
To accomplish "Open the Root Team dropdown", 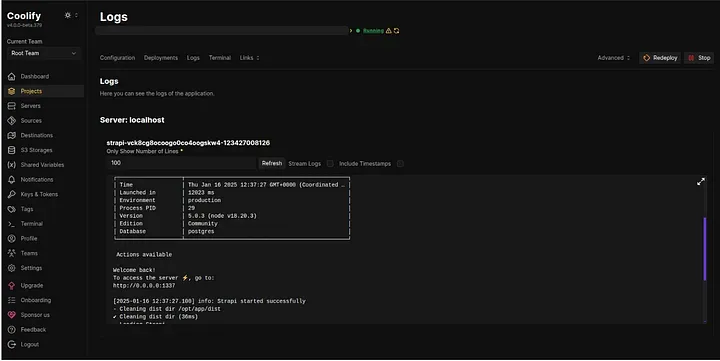I will coord(44,53).
